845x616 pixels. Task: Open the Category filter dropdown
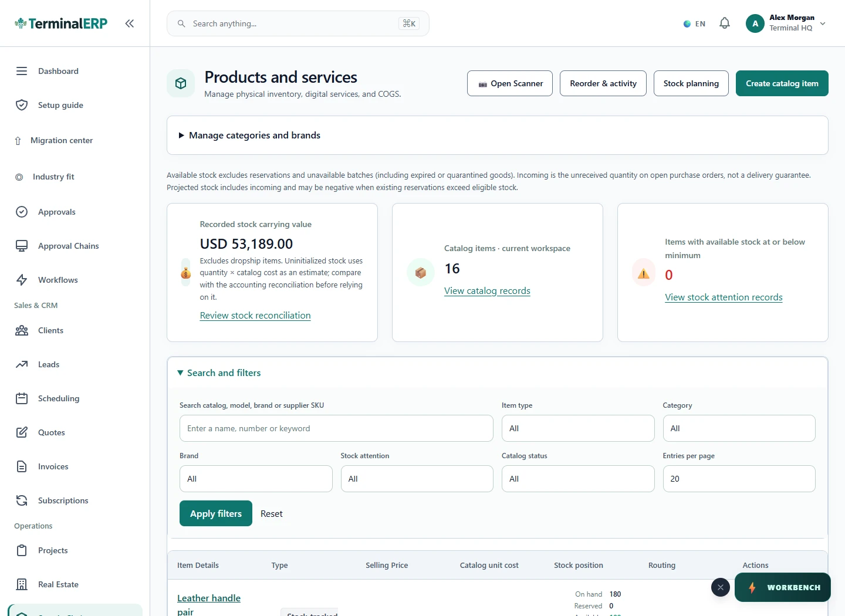point(739,428)
